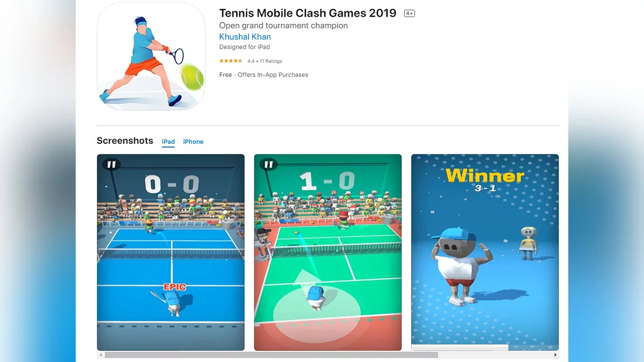Click the EPIC label in the first screenshot
The image size is (644, 362).
coord(174,287)
